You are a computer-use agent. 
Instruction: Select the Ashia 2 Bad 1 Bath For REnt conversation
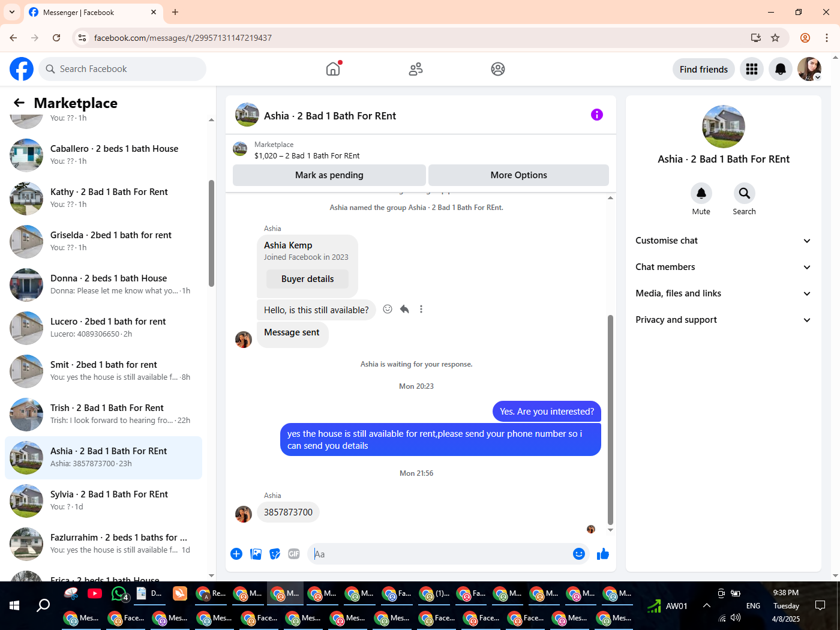pos(103,458)
